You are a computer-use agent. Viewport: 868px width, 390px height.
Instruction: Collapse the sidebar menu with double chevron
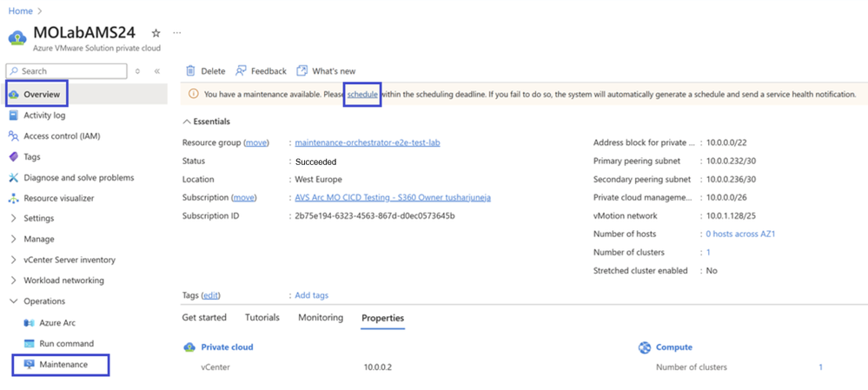pyautogui.click(x=157, y=71)
